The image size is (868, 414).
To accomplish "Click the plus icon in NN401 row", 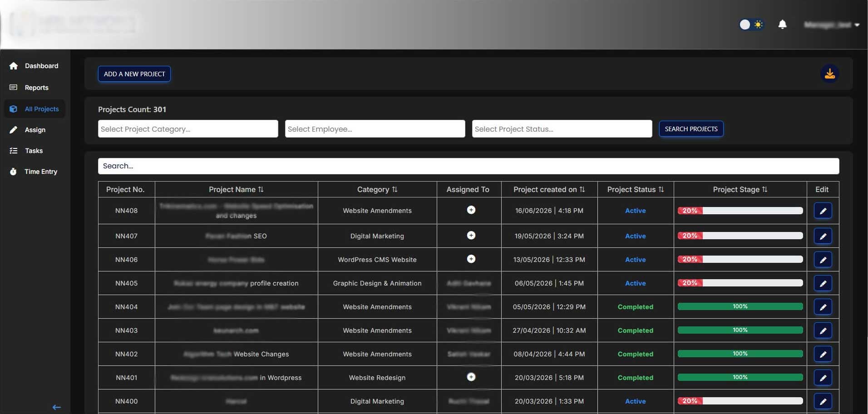I will tap(471, 377).
